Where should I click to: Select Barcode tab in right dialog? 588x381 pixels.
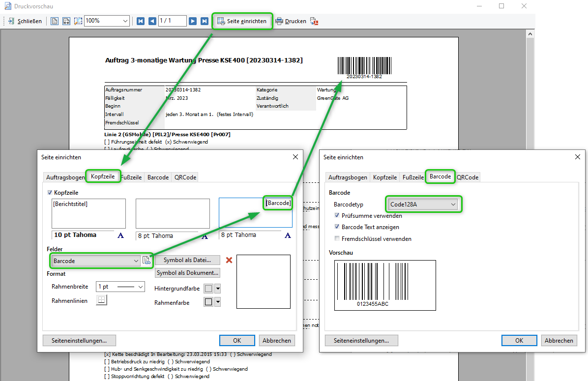[440, 176]
